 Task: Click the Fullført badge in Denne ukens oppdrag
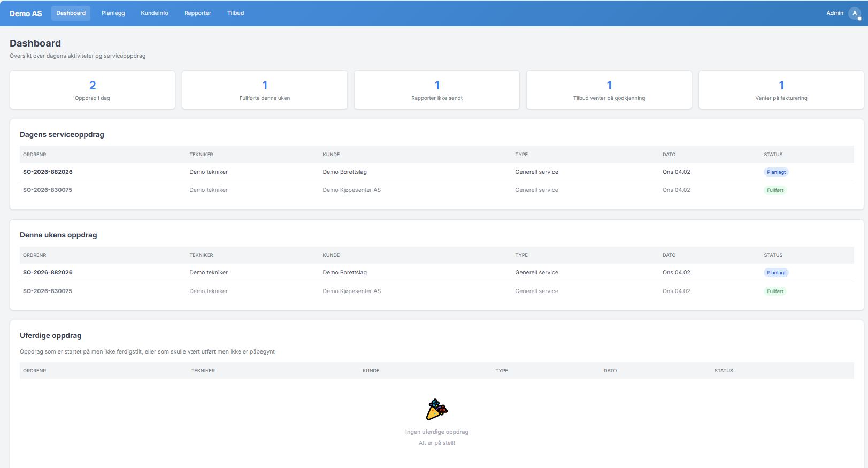(775, 291)
